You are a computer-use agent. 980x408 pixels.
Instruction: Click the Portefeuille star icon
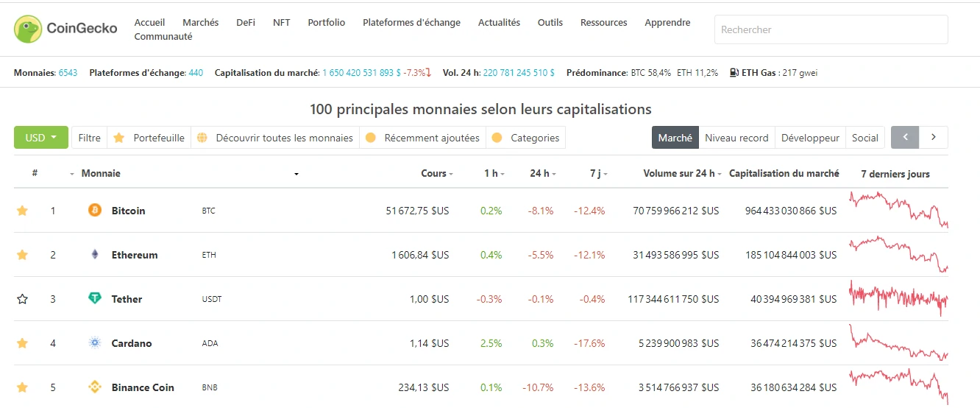point(119,138)
